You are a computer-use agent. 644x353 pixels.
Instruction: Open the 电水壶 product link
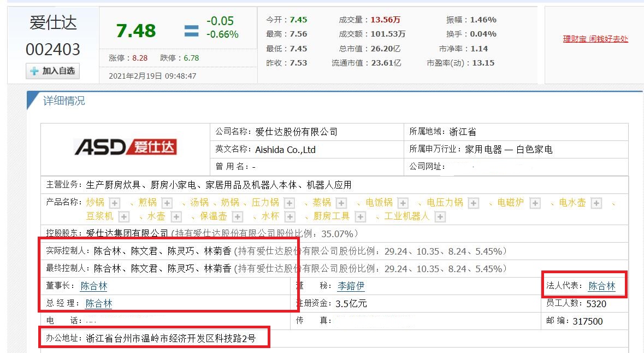[572, 203]
